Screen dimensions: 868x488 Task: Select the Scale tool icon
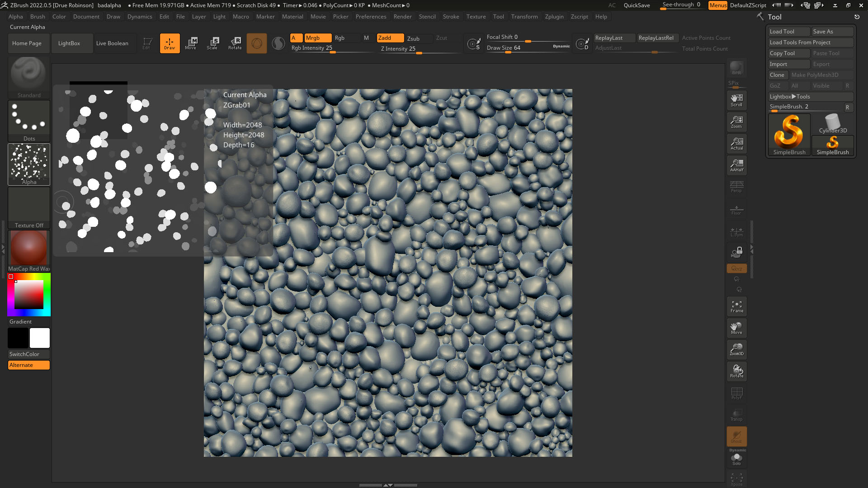(x=213, y=42)
